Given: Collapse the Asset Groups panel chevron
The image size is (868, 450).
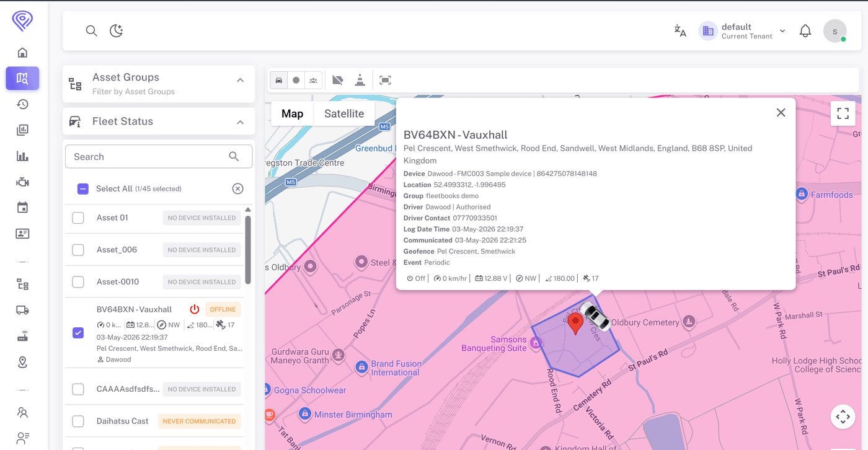Looking at the screenshot, I should coord(241,80).
